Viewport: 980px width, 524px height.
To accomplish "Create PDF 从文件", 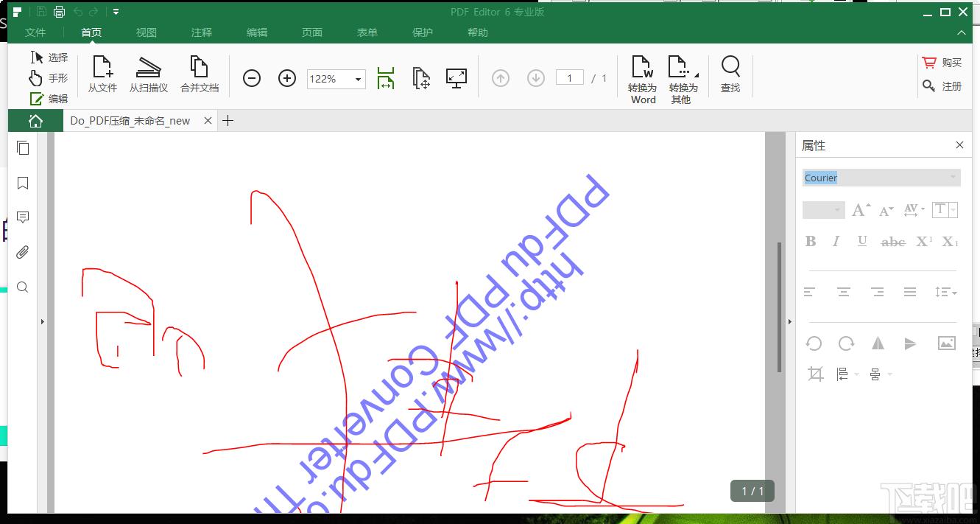I will pyautogui.click(x=102, y=74).
